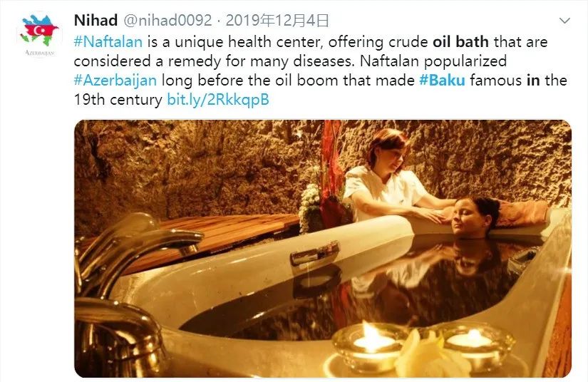Click the @nihad0092 handle
Screen dimensions: 588x382
[167, 20]
